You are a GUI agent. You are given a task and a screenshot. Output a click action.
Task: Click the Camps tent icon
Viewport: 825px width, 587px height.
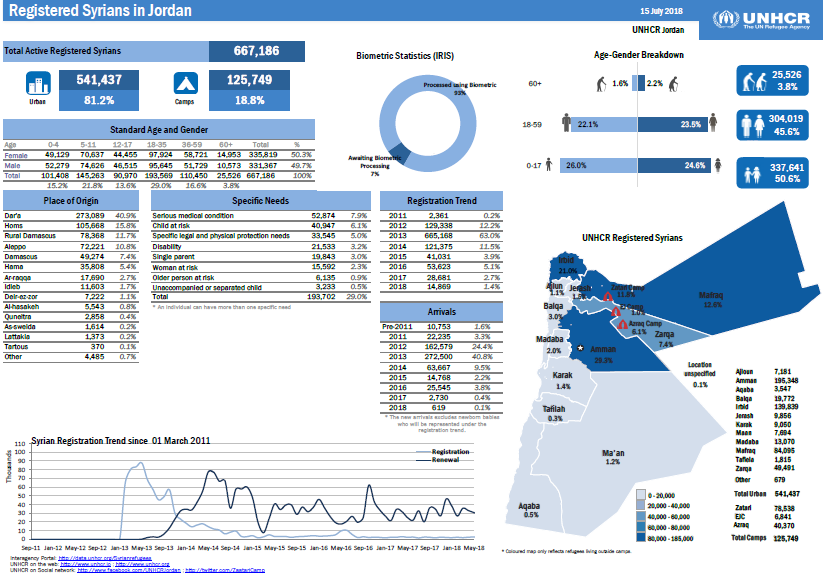pyautogui.click(x=185, y=85)
